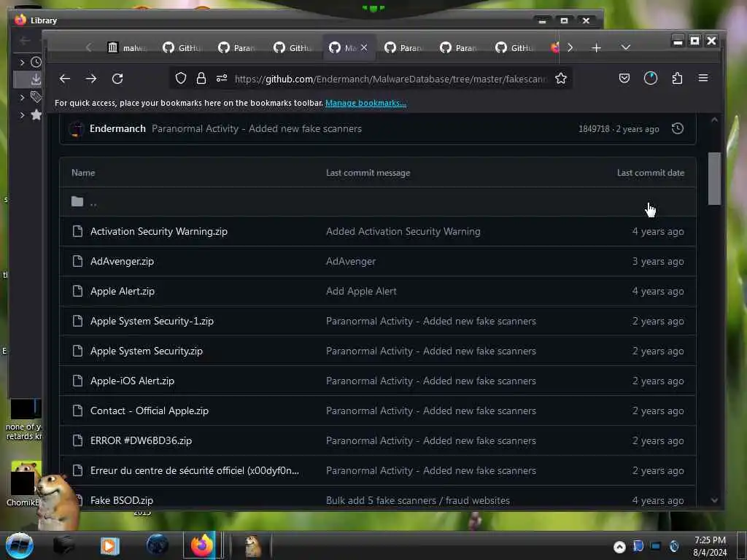Open Apple System Security-1.zip file

pos(152,321)
